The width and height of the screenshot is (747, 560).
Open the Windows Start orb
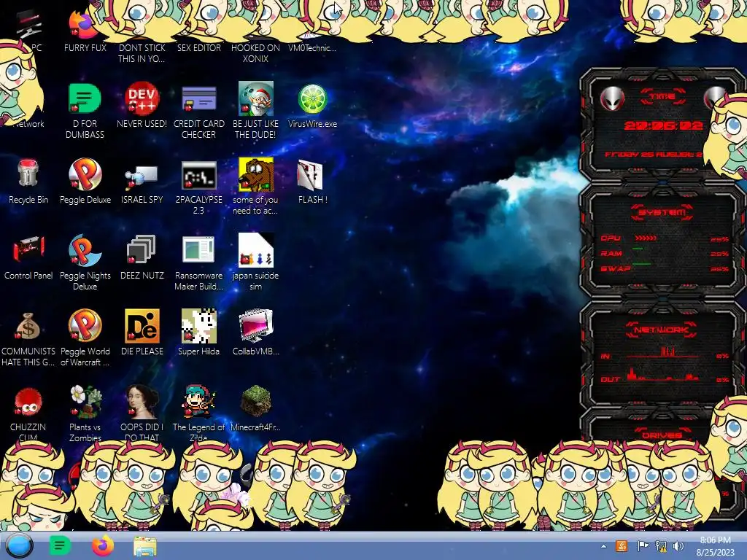(x=20, y=545)
